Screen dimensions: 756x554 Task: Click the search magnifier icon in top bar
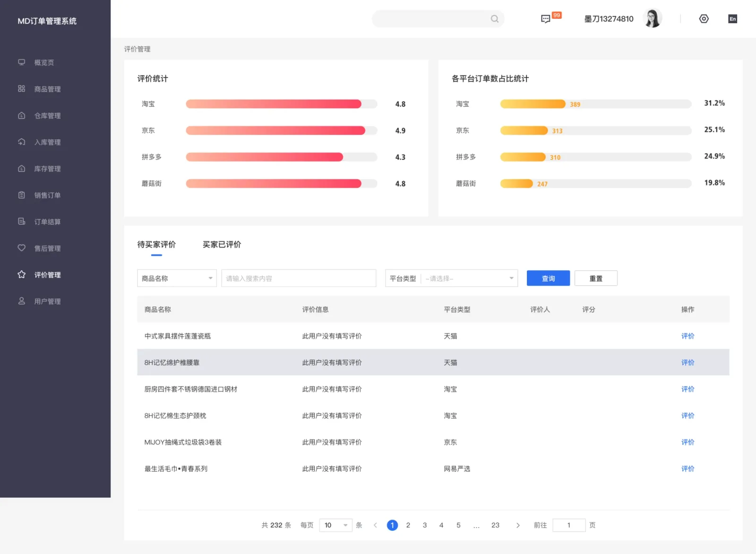pos(495,19)
